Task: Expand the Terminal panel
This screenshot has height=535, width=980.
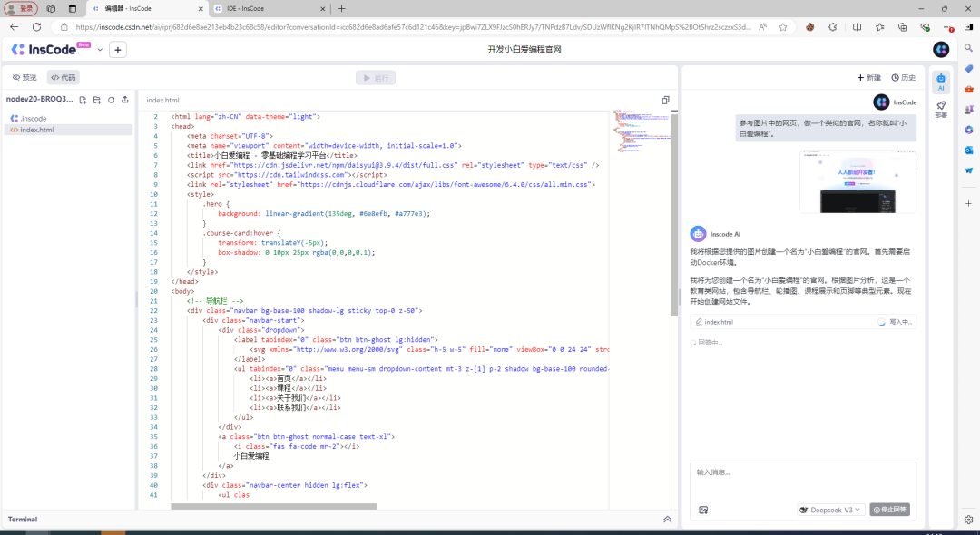Action: (668, 520)
